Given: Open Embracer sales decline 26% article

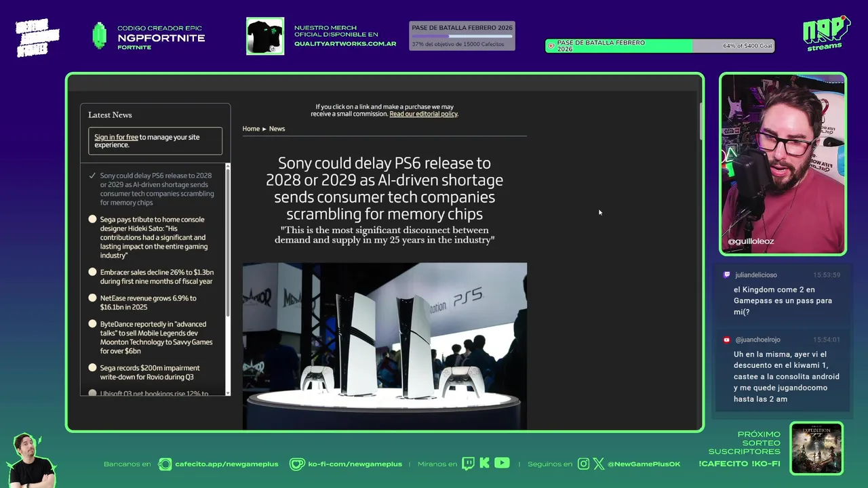Looking at the screenshot, I should coord(157,277).
